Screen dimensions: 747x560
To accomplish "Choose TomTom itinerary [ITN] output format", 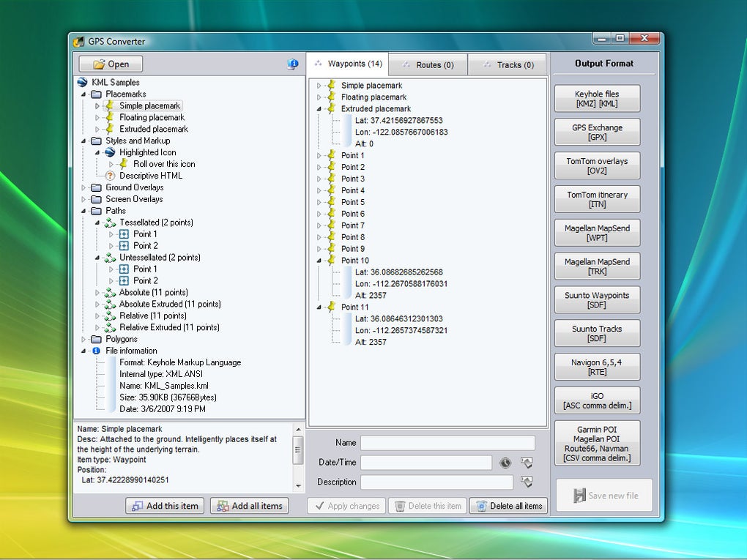I will coord(597,199).
